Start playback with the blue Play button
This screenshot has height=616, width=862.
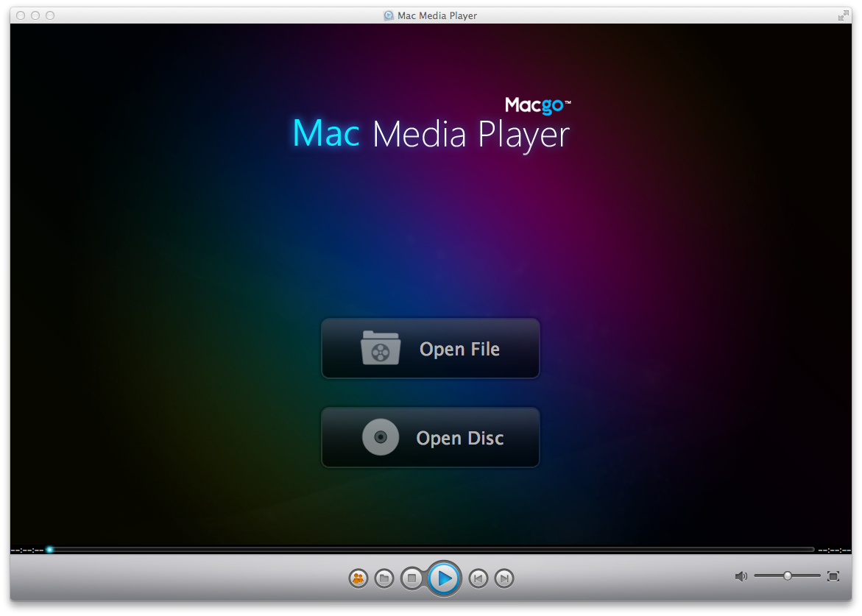[444, 578]
